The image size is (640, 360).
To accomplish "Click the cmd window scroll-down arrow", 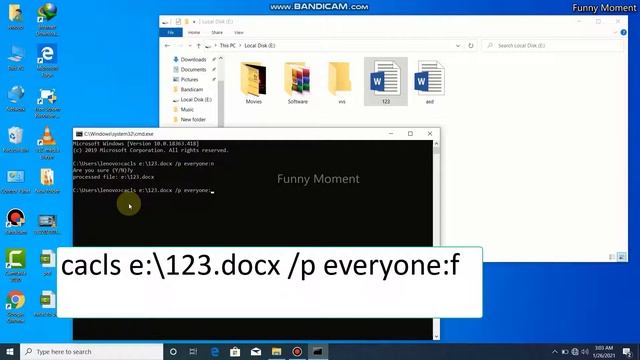I will (x=436, y=336).
